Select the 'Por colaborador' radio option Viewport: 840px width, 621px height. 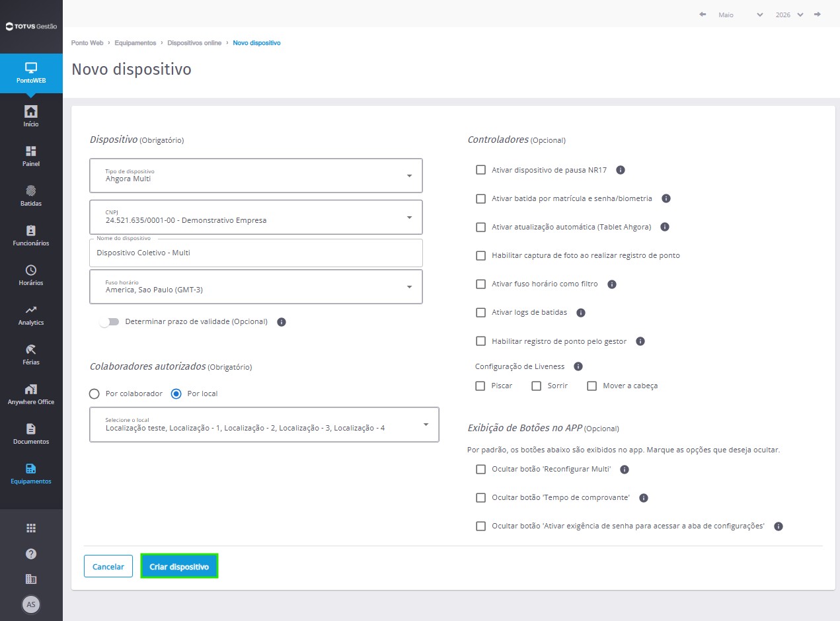click(95, 393)
